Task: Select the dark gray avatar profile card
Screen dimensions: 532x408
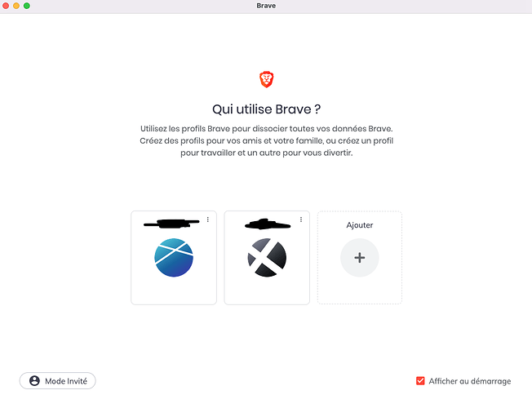Action: pyautogui.click(x=267, y=258)
